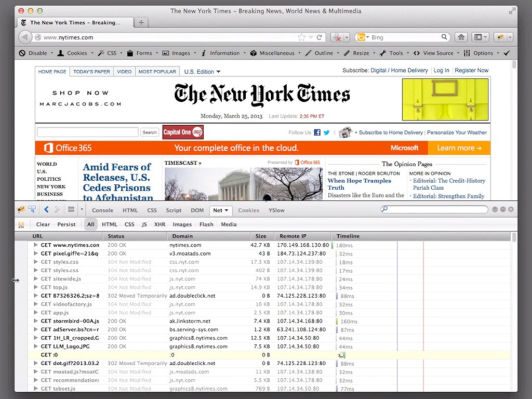Open the TODAY'S PAPER tab on nytimes

point(91,72)
